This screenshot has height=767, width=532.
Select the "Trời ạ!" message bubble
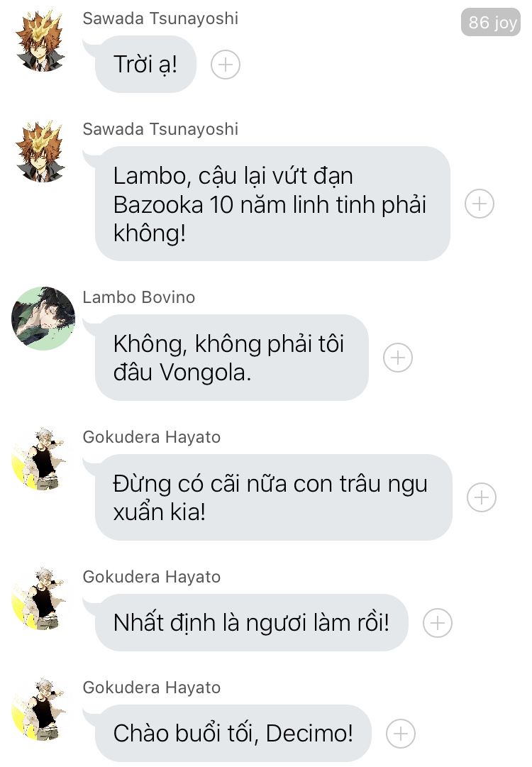[x=145, y=64]
